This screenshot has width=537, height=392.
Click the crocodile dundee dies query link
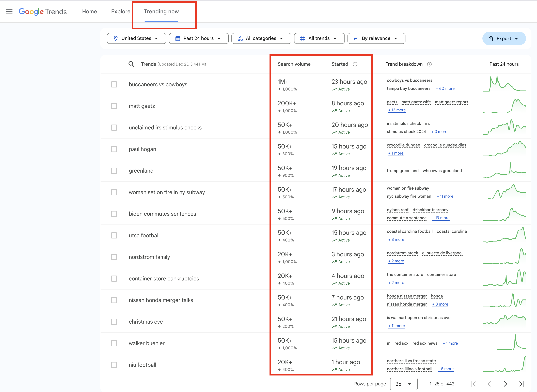coord(445,145)
